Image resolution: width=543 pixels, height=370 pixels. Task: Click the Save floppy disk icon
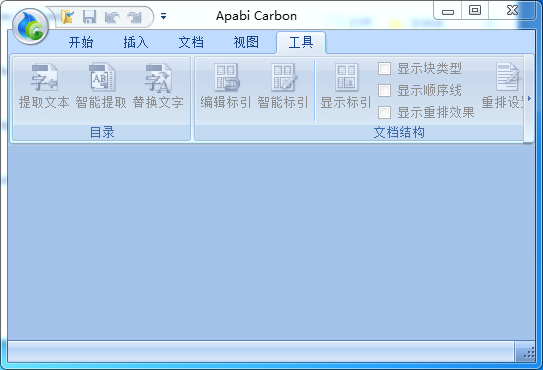pos(89,16)
